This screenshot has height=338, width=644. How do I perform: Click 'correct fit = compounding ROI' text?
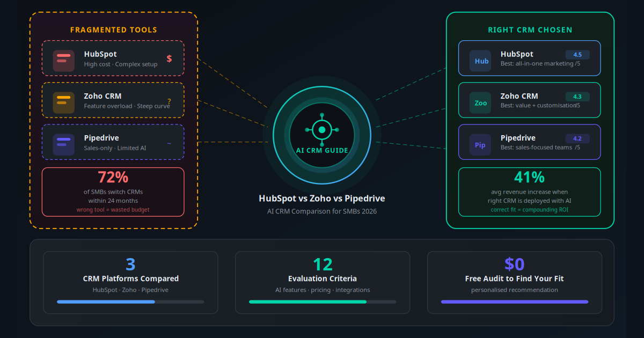(x=529, y=210)
